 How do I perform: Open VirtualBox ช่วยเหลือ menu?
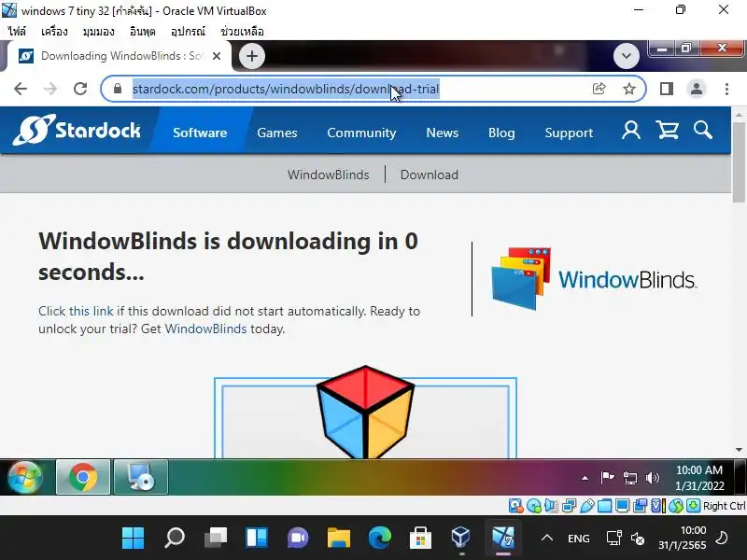pyautogui.click(x=242, y=32)
